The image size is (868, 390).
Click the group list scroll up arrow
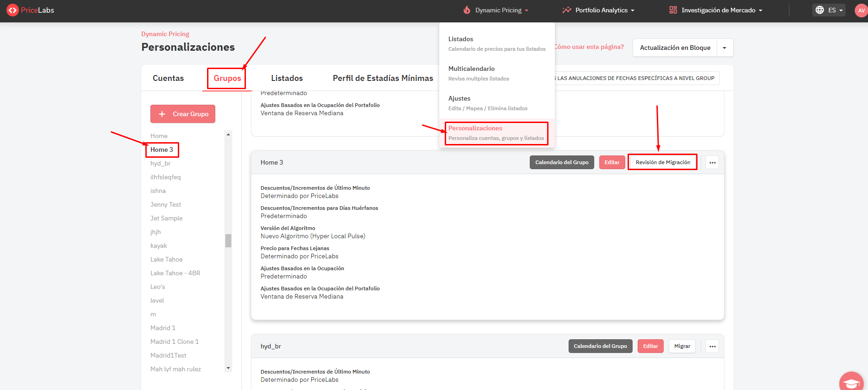tap(228, 134)
